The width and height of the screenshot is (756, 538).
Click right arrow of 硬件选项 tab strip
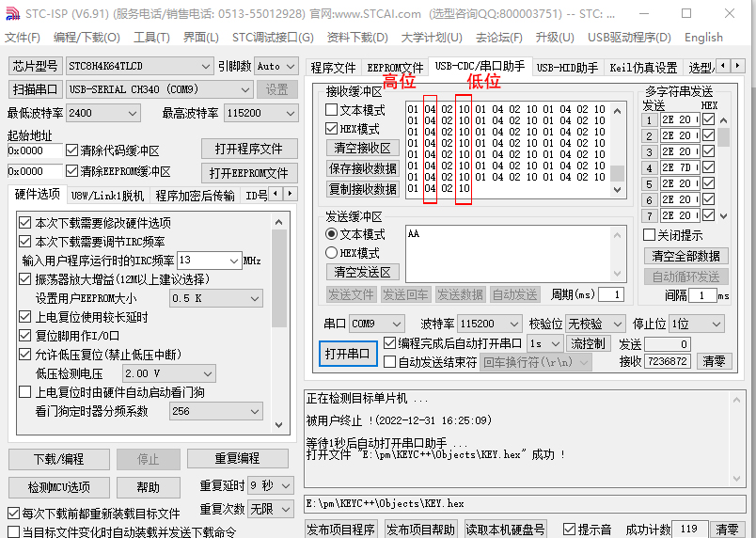(x=290, y=194)
